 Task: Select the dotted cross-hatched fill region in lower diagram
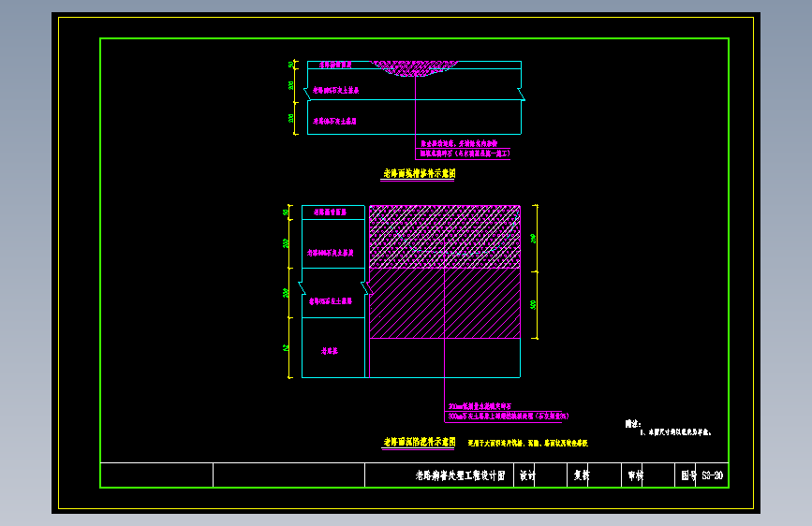444,237
